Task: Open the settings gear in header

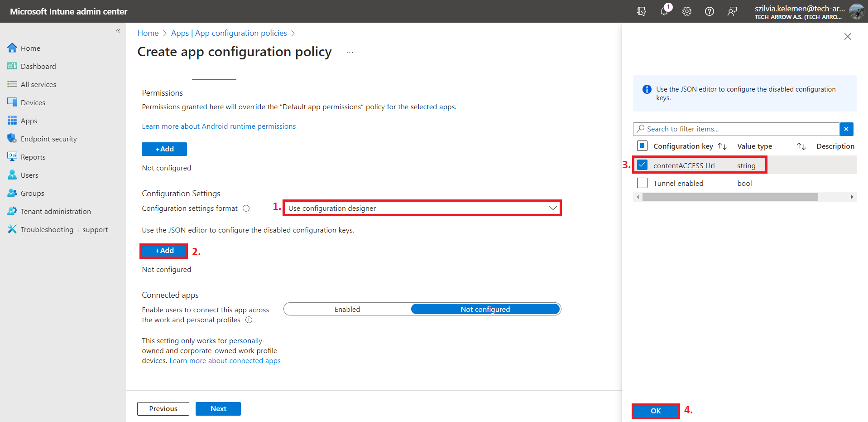Action: pos(687,11)
